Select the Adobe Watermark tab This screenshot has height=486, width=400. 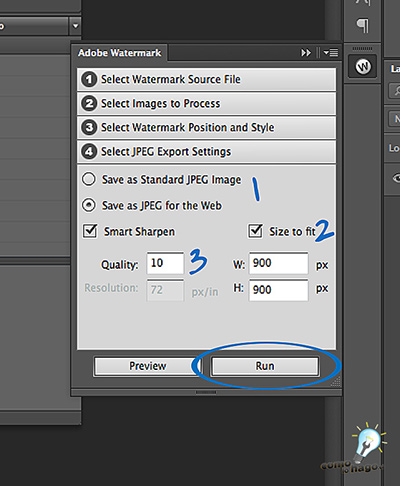tap(119, 53)
